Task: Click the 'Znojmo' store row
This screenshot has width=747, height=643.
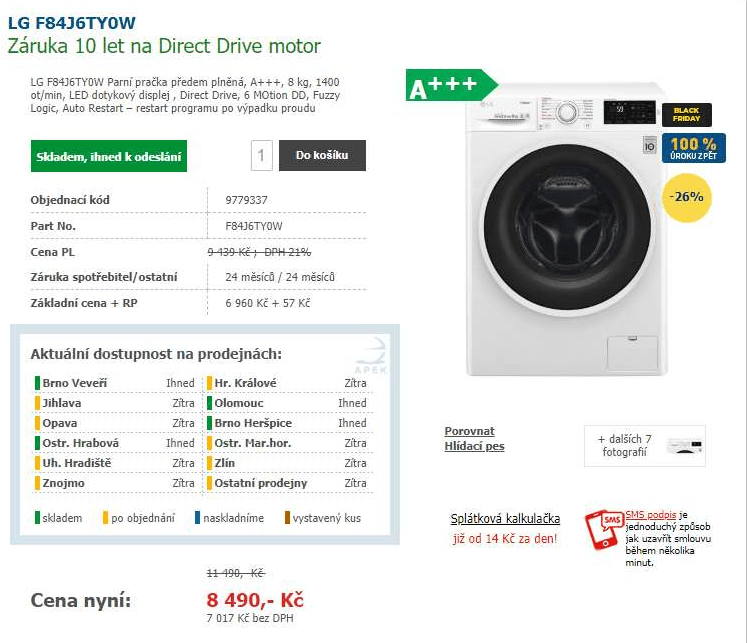Action: [x=115, y=483]
